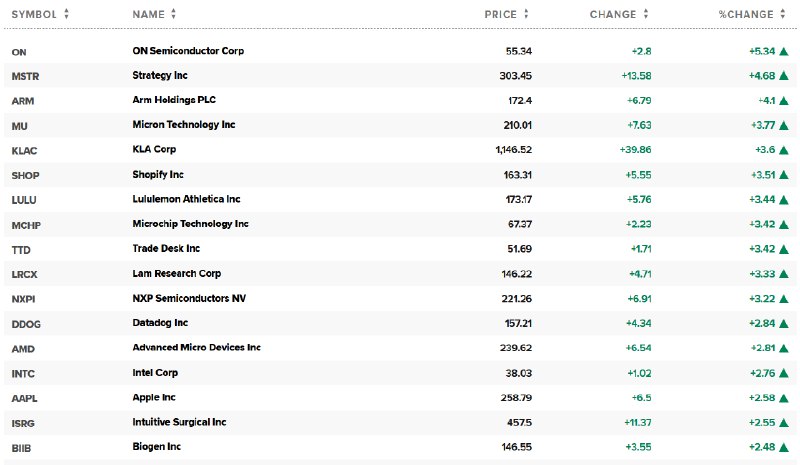Click the up triangle beside +3.33

click(x=784, y=274)
